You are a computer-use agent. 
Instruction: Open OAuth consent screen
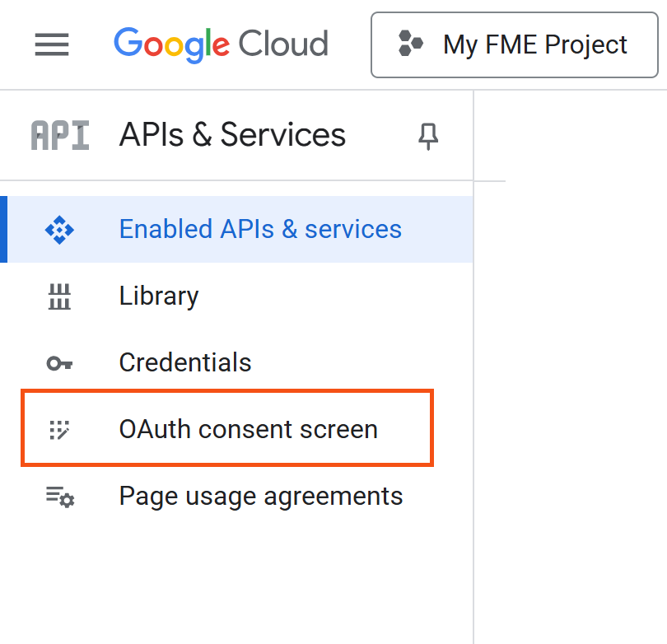tap(227, 428)
